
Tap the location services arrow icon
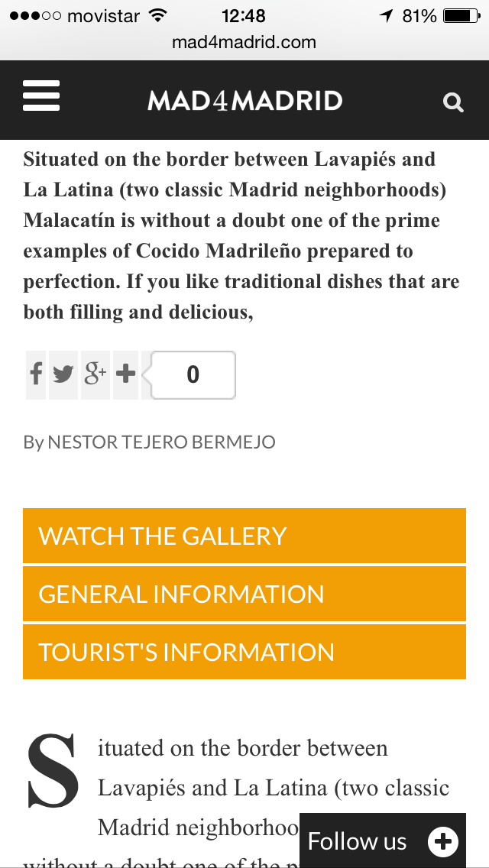[x=387, y=16]
